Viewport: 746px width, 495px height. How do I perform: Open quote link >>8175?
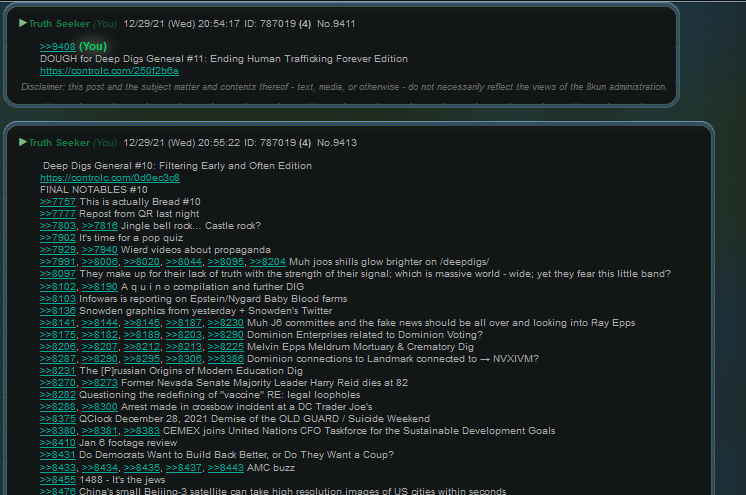pyautogui.click(x=58, y=335)
